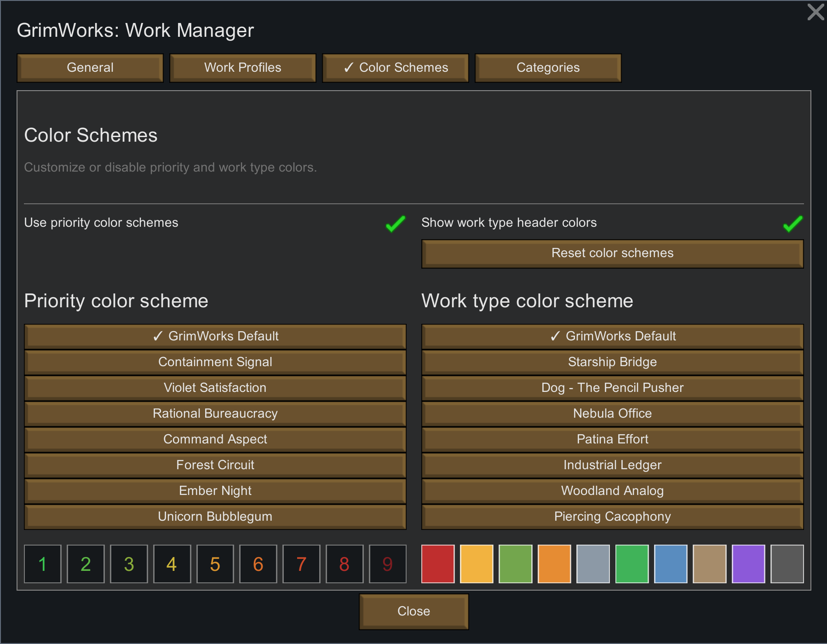
Task: Click priority 6 color box
Action: (x=258, y=564)
